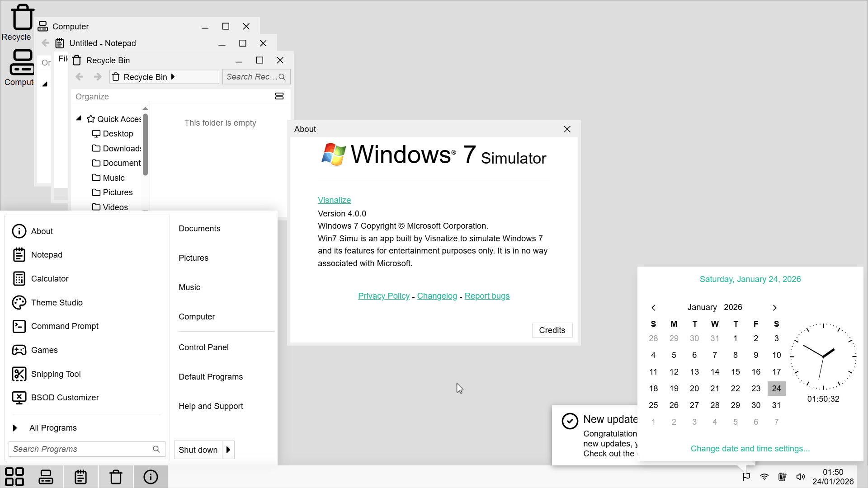Open Shut down options arrow
Viewport: 868px width, 488px height.
coord(228,450)
